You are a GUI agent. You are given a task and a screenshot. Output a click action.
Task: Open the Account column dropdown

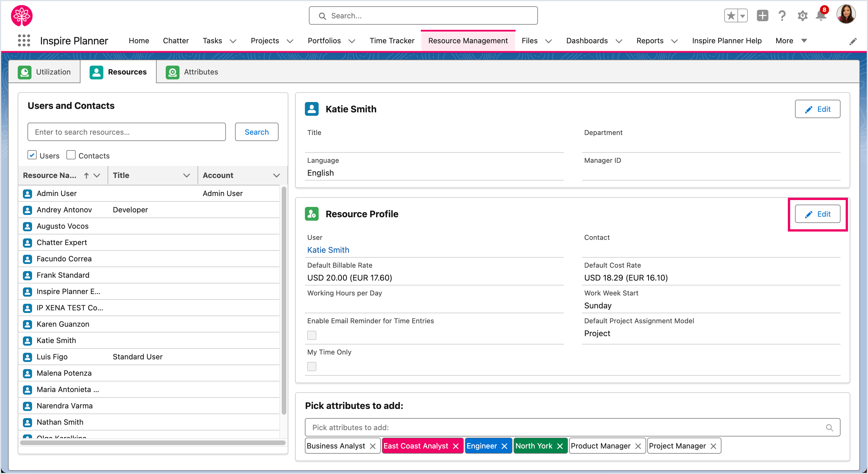click(x=276, y=175)
